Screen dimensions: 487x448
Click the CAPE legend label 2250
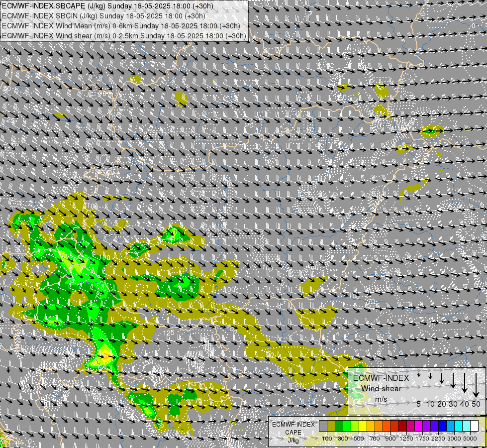439,439
